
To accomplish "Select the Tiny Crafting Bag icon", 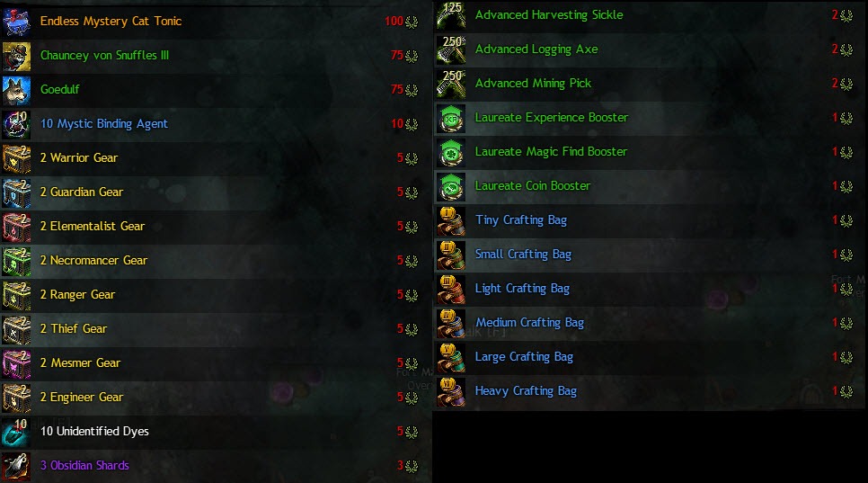I will pyautogui.click(x=451, y=220).
